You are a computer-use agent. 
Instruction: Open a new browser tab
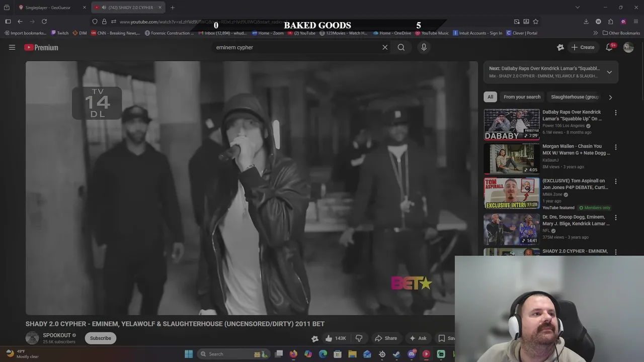(173, 8)
